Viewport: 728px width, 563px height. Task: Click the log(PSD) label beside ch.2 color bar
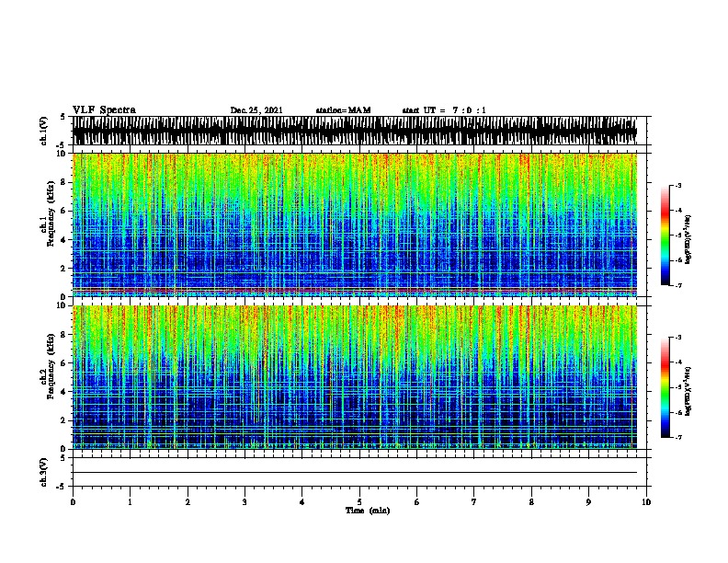688,392
